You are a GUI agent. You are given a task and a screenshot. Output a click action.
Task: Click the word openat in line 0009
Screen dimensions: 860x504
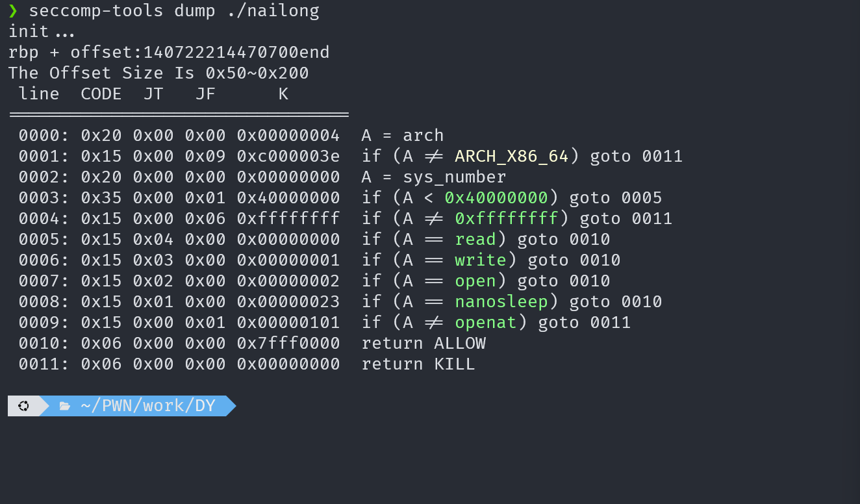486,322
